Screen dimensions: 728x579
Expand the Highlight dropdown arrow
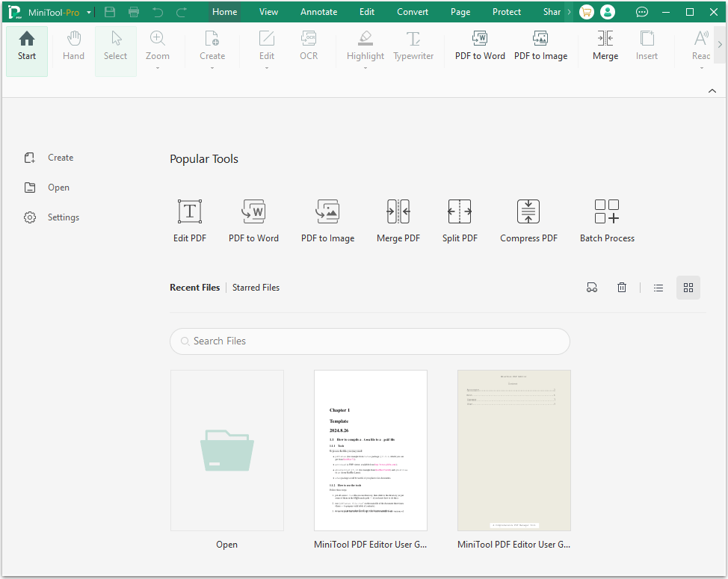pyautogui.click(x=365, y=68)
